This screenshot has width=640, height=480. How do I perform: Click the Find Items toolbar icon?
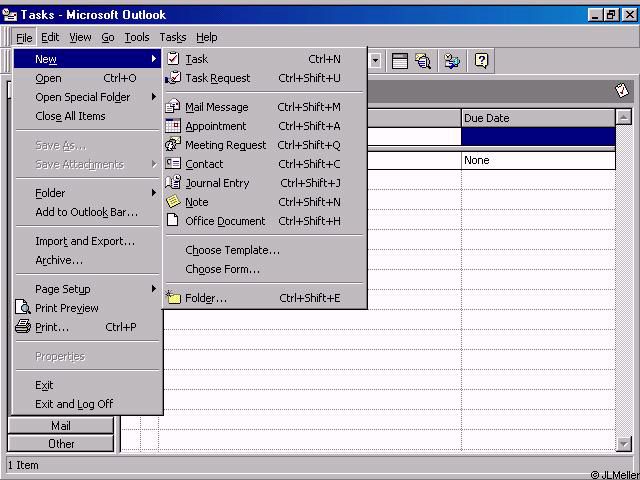pyautogui.click(x=423, y=61)
